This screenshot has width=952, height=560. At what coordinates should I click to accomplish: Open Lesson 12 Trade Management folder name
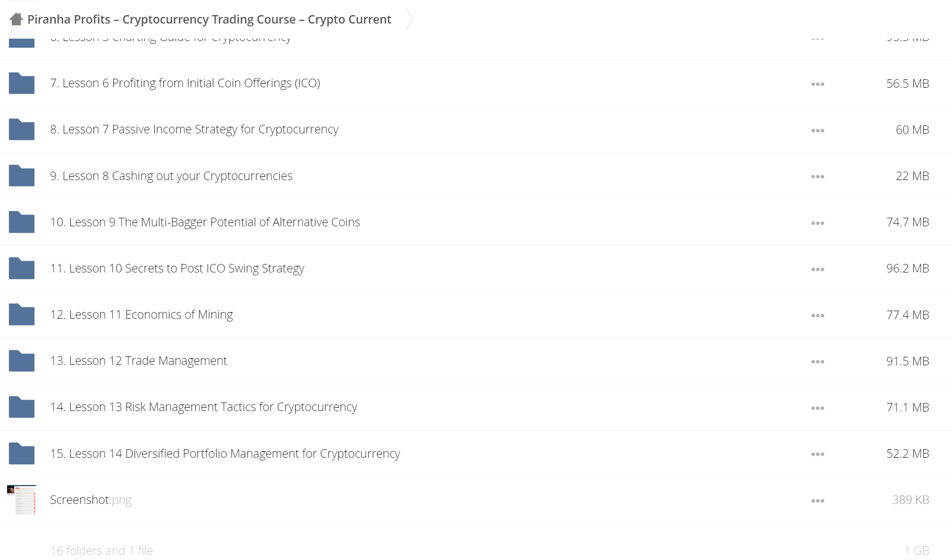pos(138,361)
